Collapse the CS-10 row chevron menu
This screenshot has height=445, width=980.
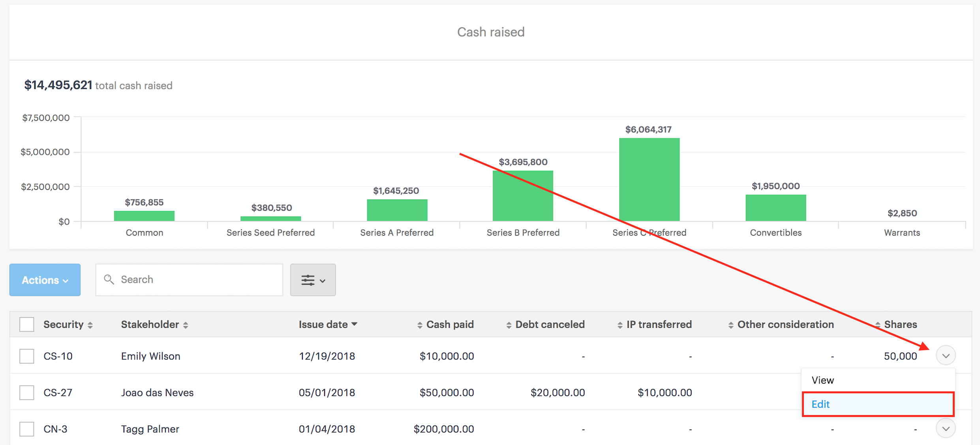point(946,356)
